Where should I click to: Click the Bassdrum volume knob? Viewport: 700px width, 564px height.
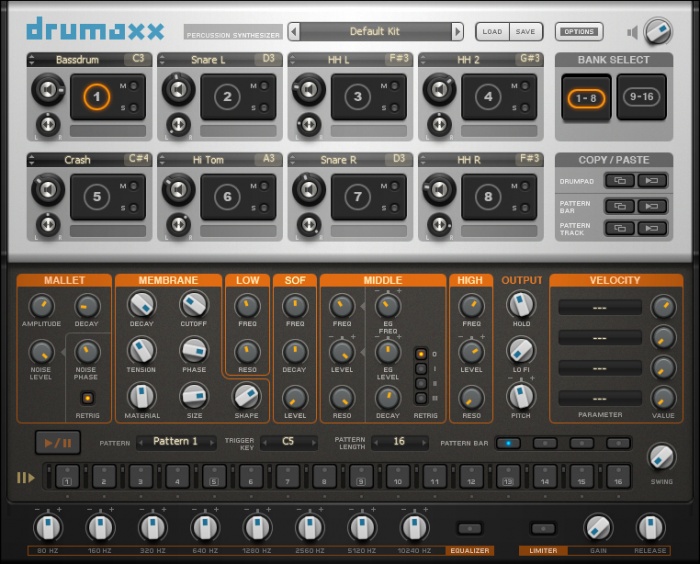click(48, 90)
